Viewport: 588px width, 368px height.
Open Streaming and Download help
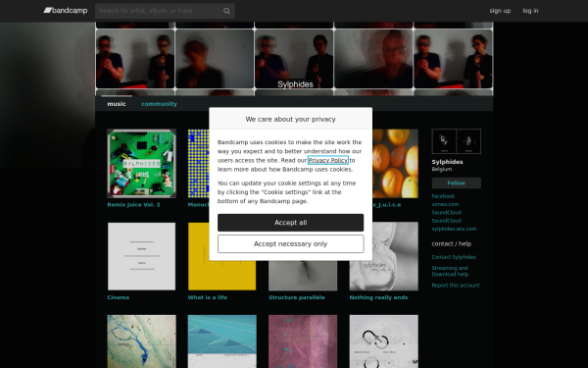(x=450, y=271)
